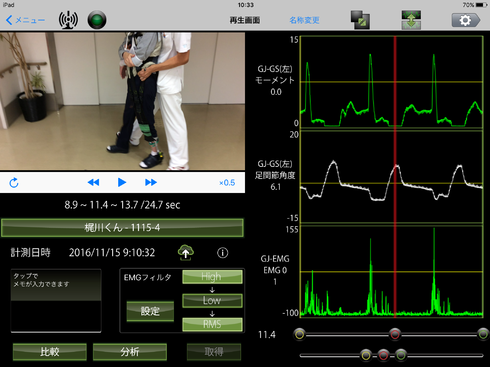Tap the memo input field
The image size is (490, 367).
pos(56,300)
